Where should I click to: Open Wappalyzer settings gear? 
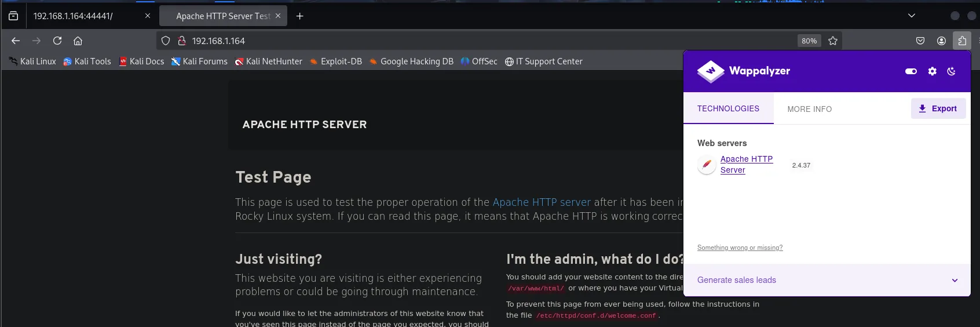932,71
